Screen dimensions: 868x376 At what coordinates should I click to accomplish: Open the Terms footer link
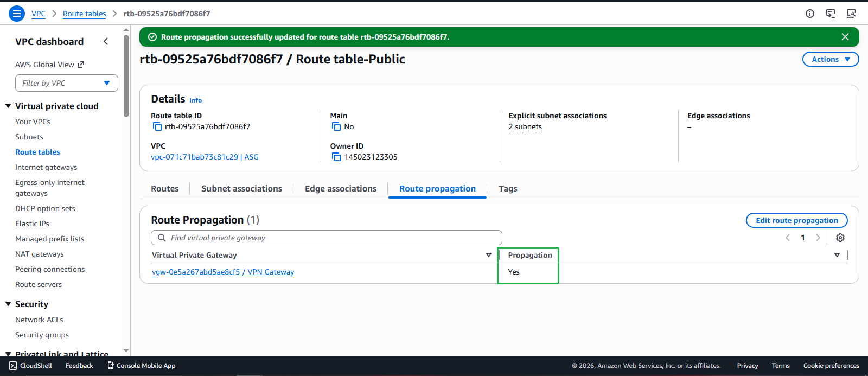tap(781, 366)
